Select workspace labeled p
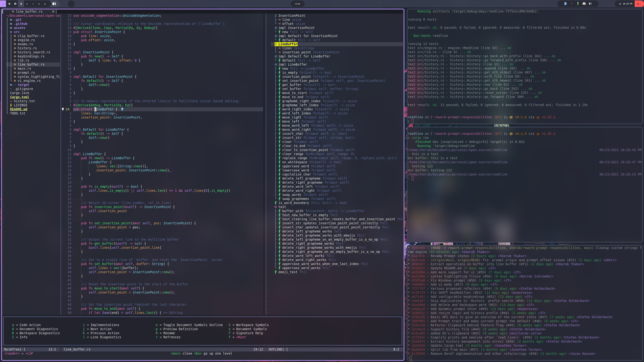This screenshot has height=362, width=644. pyautogui.click(x=45, y=4)
